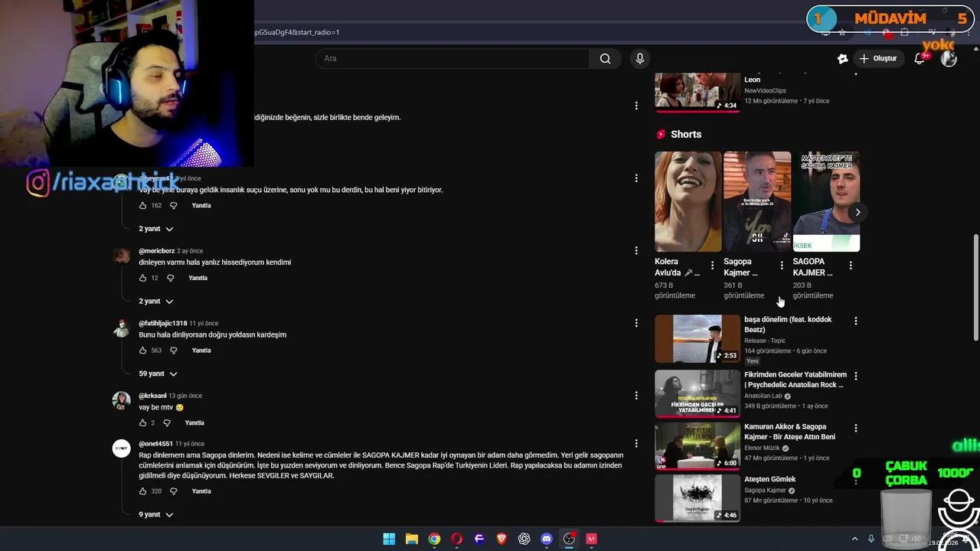This screenshot has width=980, height=551.
Task: Click the search magnifier button
Action: click(x=605, y=58)
